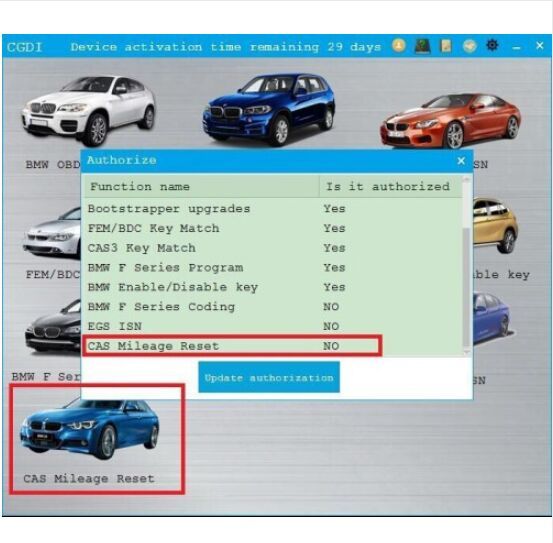Click the handshake icon in title bar

coord(469,46)
